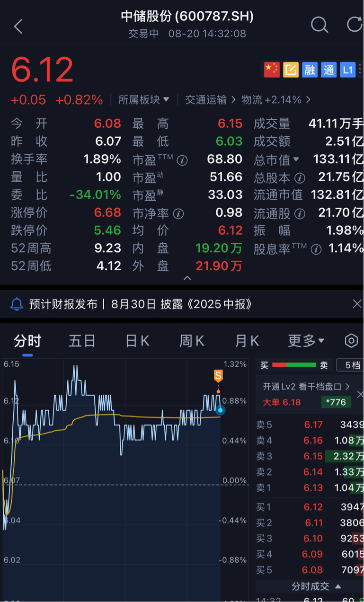Tap the 52周高 9.23 value
364x602 pixels.
pyautogui.click(x=107, y=248)
